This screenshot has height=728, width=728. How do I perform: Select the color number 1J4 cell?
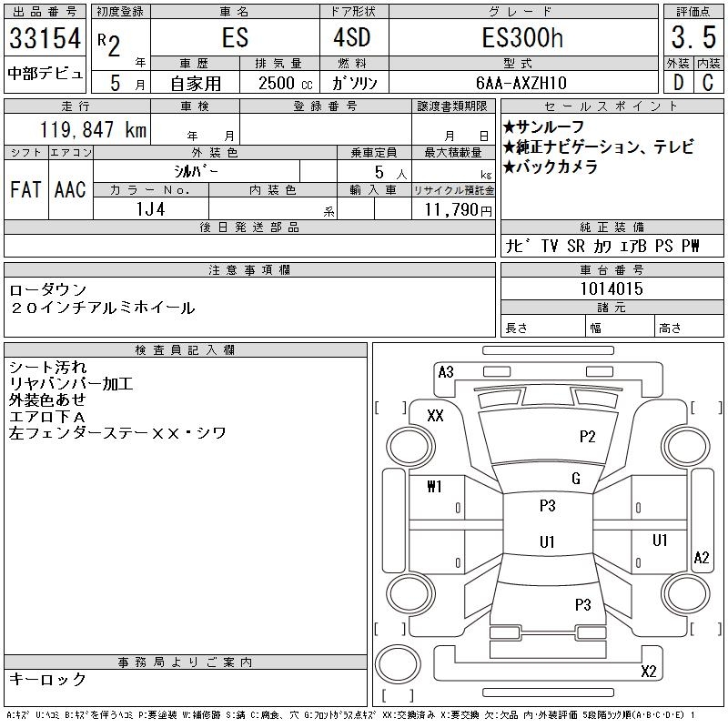click(150, 210)
